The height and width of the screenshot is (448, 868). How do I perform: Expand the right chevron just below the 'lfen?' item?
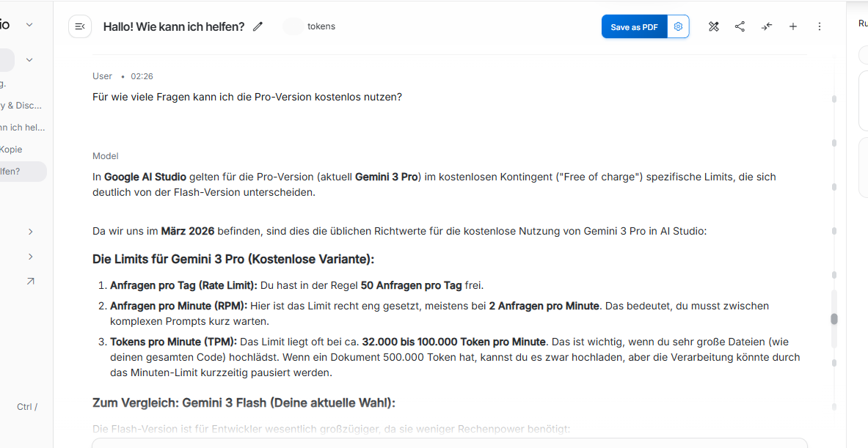point(30,232)
